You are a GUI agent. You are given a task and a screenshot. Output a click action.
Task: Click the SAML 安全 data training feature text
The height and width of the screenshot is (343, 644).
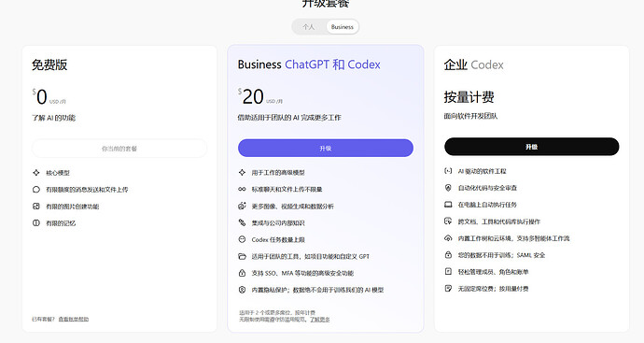coord(501,255)
